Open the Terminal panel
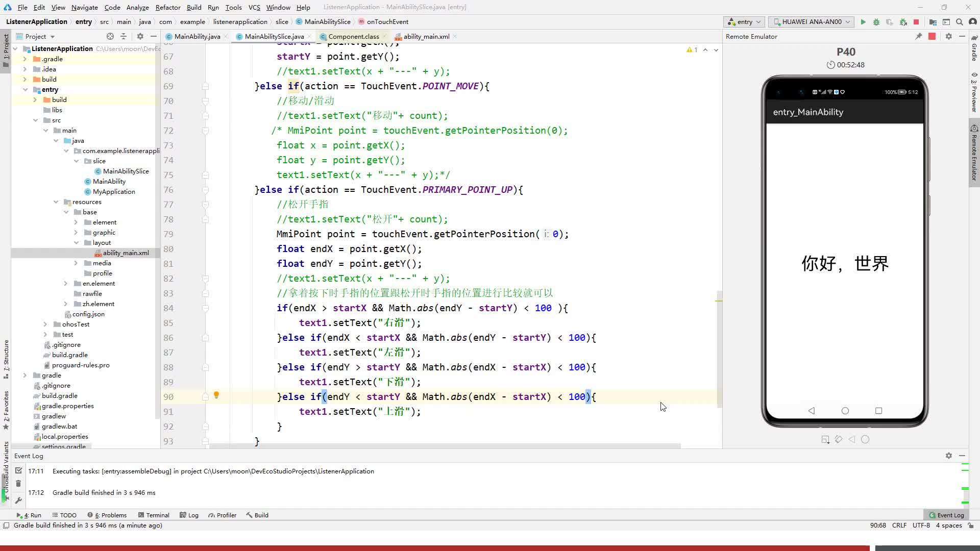This screenshot has width=980, height=551. (x=158, y=515)
